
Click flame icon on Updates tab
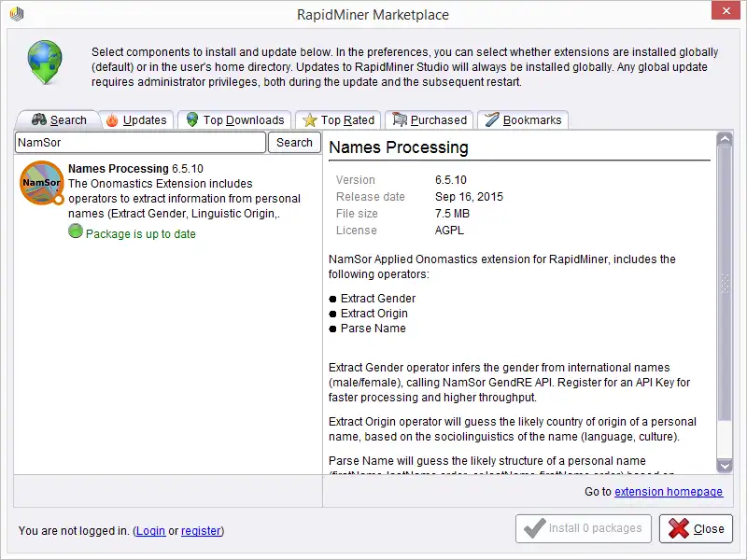[112, 120]
